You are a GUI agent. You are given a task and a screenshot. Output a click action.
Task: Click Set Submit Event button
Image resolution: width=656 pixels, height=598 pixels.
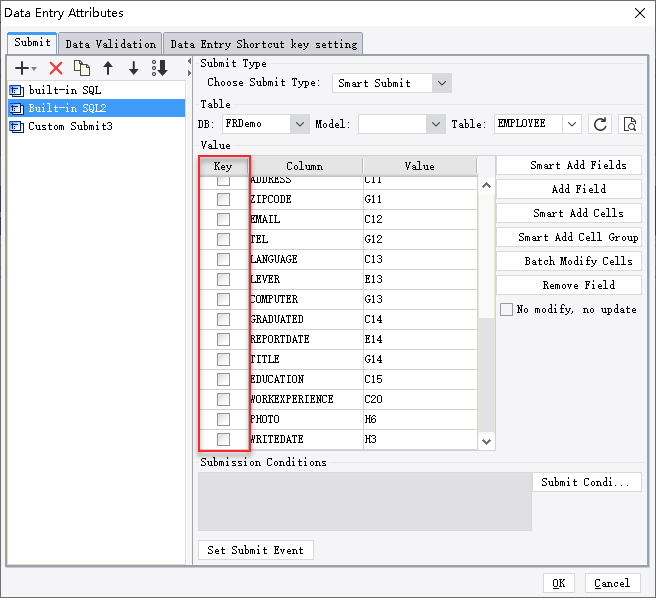click(255, 550)
